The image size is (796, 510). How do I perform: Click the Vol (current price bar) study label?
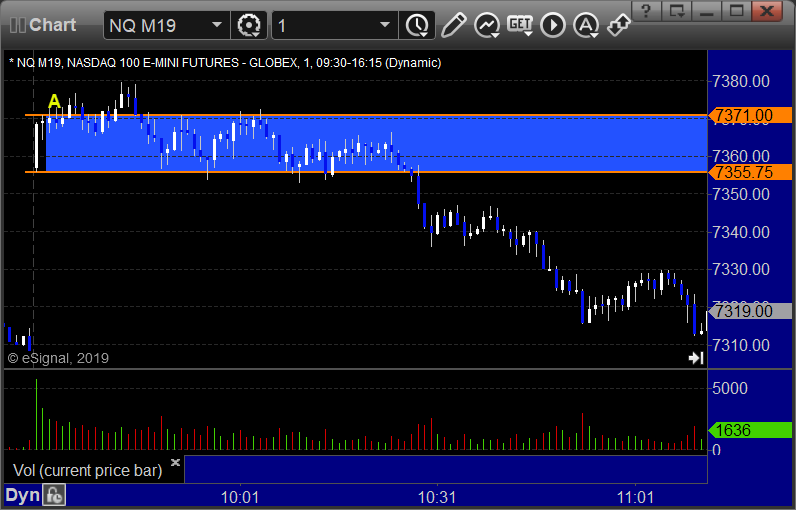87,470
